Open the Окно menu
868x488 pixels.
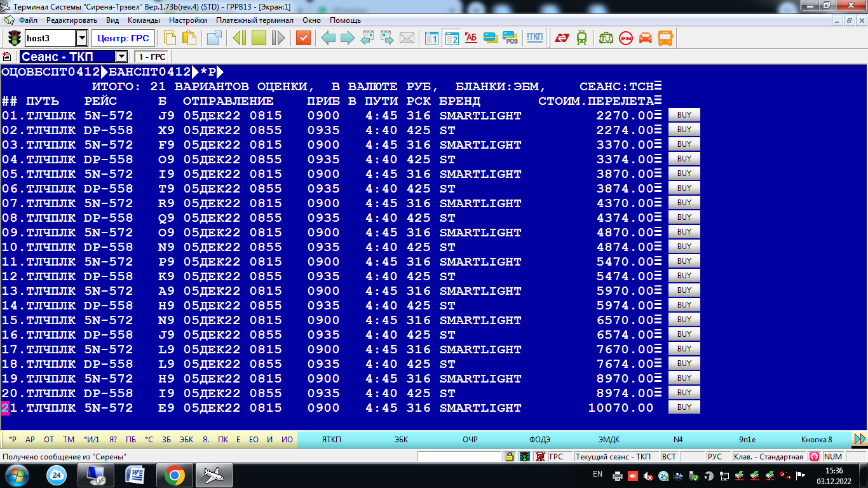click(x=312, y=20)
